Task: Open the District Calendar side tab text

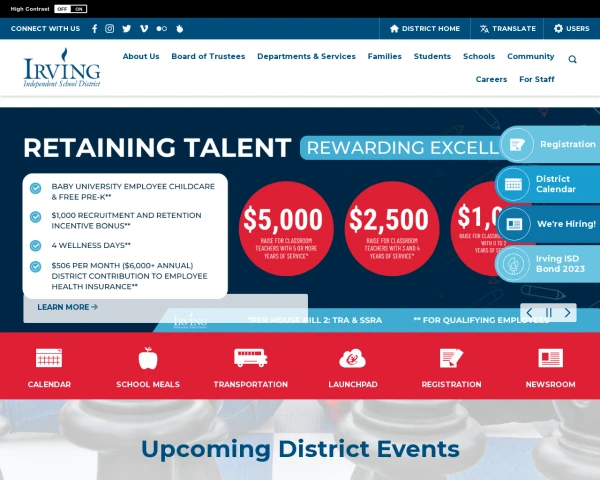Action: click(556, 184)
